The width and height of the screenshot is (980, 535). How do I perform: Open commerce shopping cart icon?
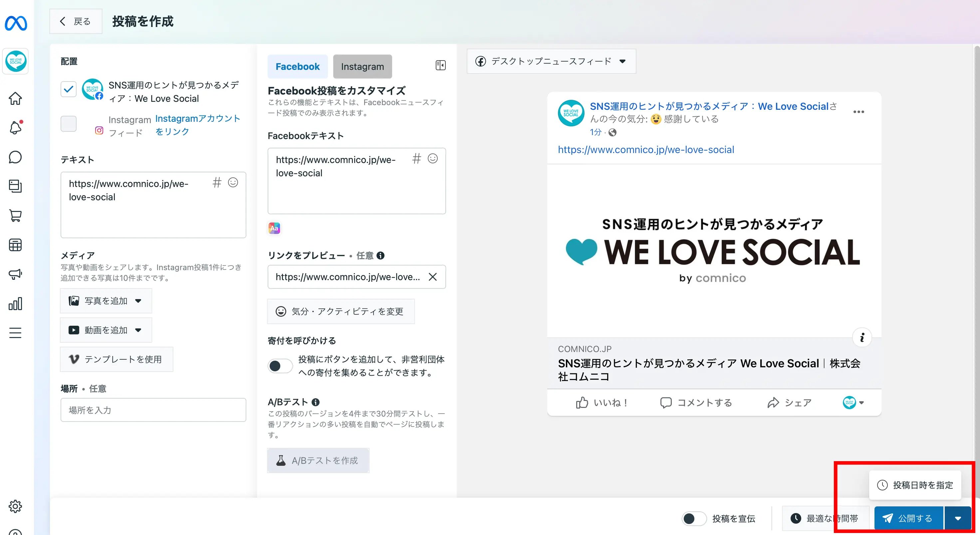pos(15,215)
